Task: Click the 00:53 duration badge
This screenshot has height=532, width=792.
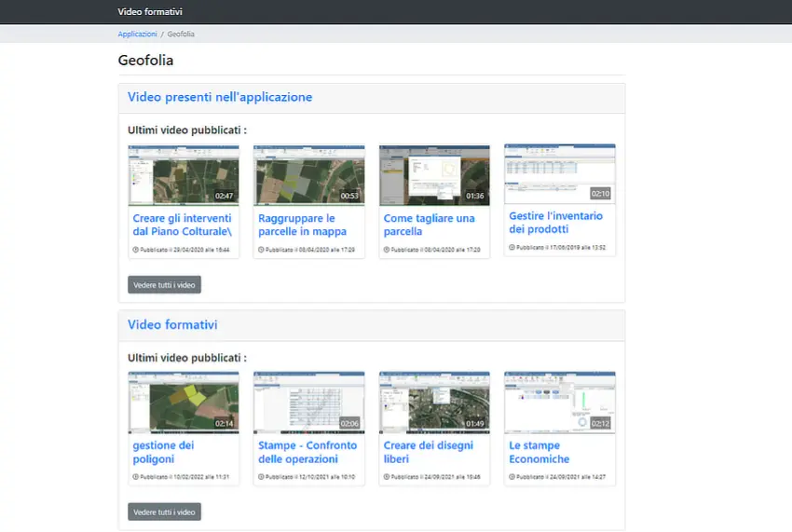Action: (x=349, y=196)
